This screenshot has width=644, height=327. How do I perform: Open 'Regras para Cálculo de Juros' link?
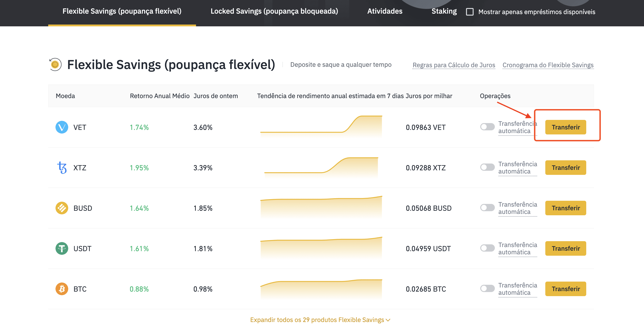pyautogui.click(x=454, y=65)
